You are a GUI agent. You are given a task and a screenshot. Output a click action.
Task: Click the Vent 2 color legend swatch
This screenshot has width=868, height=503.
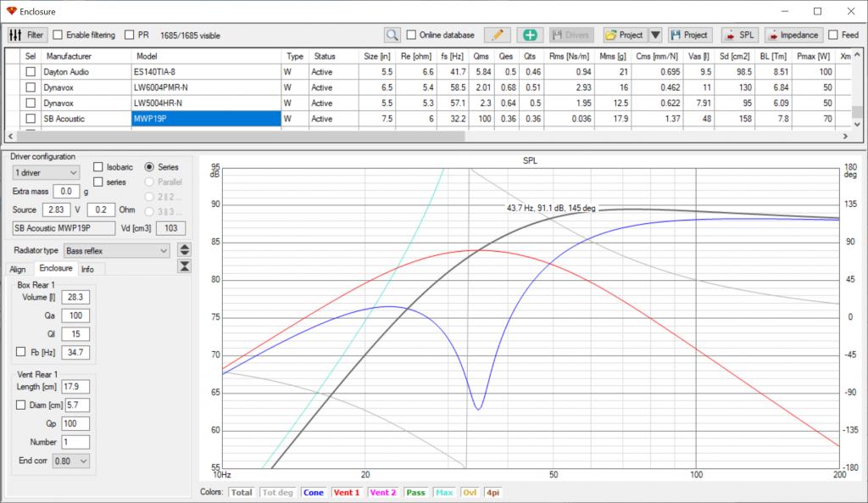point(383,493)
